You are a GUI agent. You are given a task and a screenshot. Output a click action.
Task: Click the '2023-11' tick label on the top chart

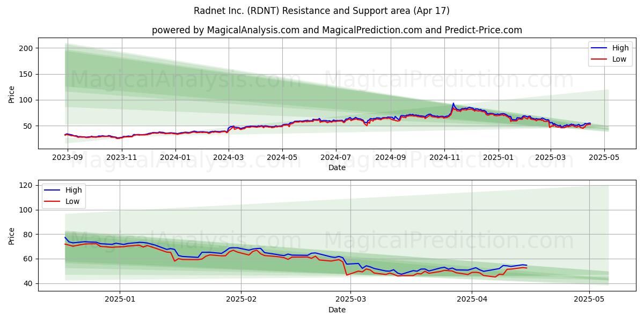(121, 157)
